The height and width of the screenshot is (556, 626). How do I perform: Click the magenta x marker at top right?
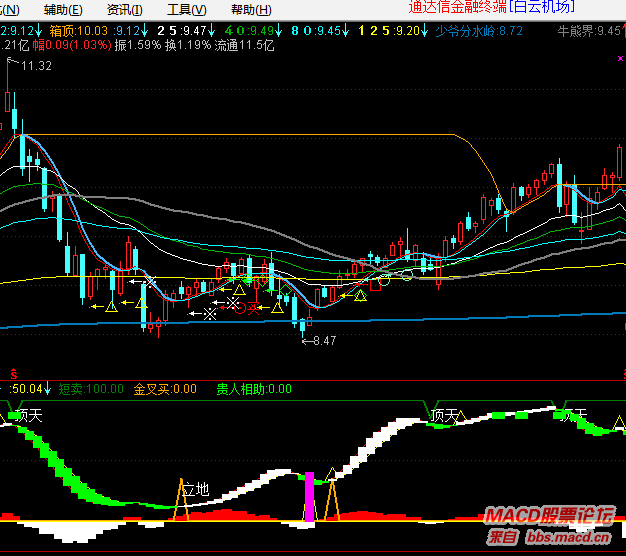[x=620, y=59]
